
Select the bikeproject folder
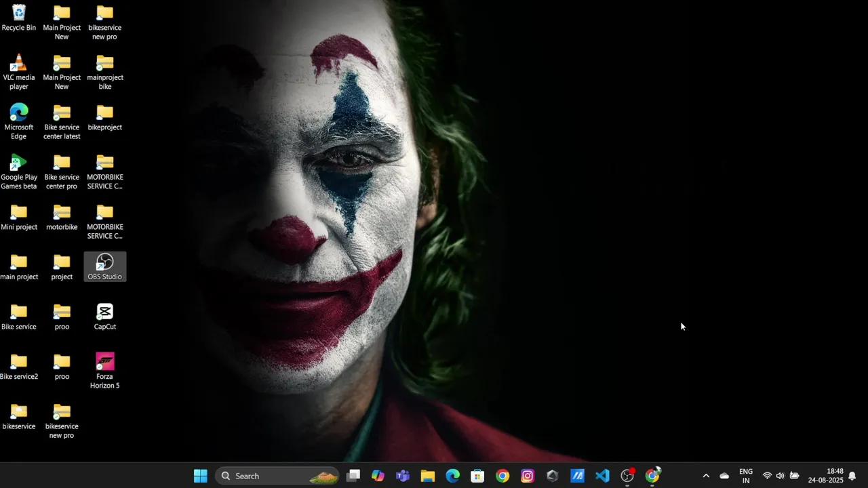tap(105, 117)
